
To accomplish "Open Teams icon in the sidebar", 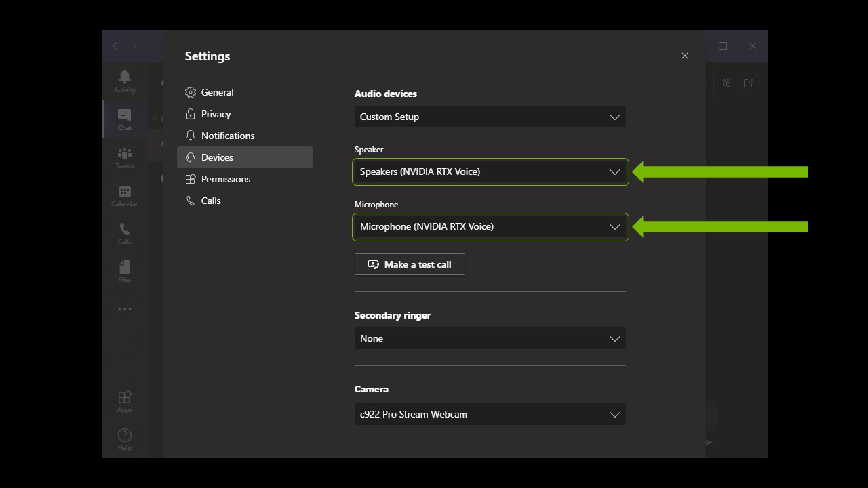I will 125,157.
